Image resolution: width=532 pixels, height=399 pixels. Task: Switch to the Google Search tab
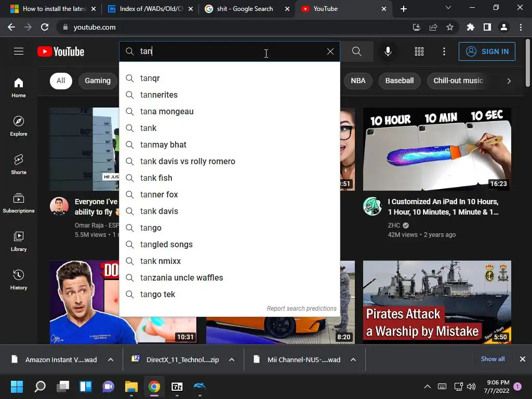coord(247,9)
